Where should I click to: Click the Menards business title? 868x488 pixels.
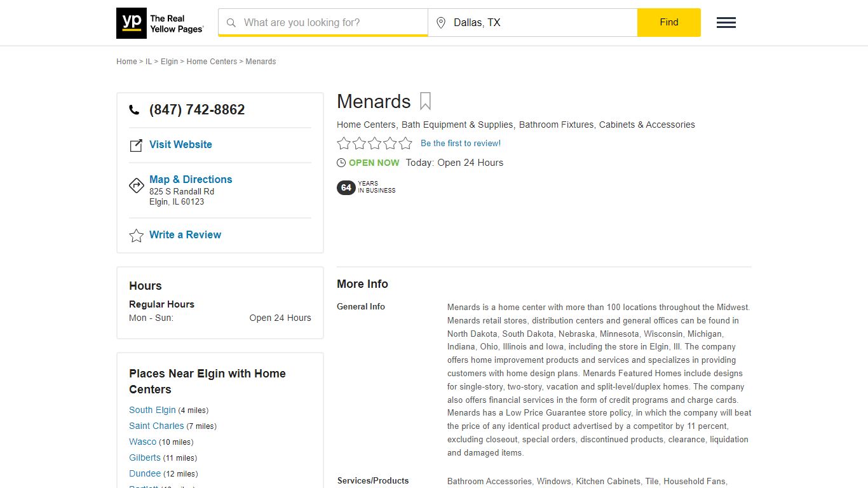(374, 102)
